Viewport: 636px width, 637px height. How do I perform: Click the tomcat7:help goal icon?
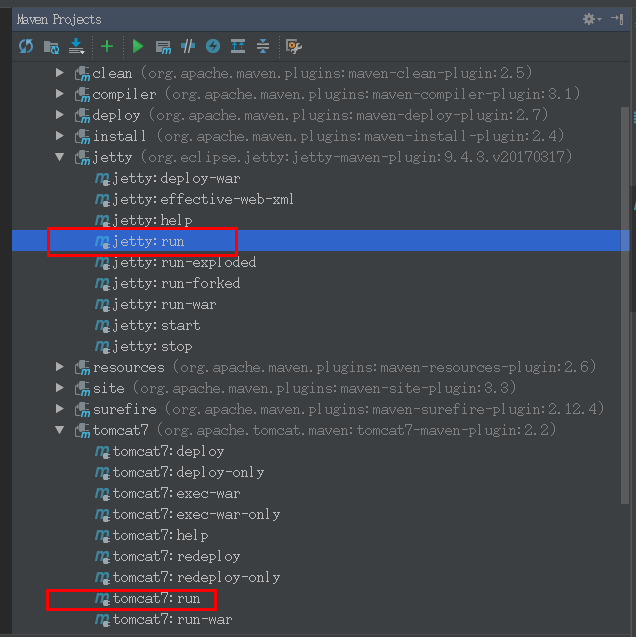pos(102,535)
